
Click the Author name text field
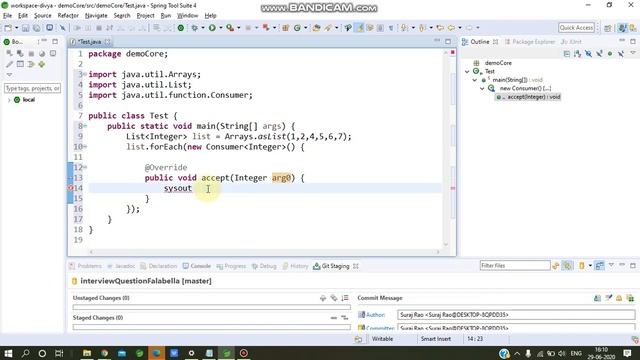(516, 315)
